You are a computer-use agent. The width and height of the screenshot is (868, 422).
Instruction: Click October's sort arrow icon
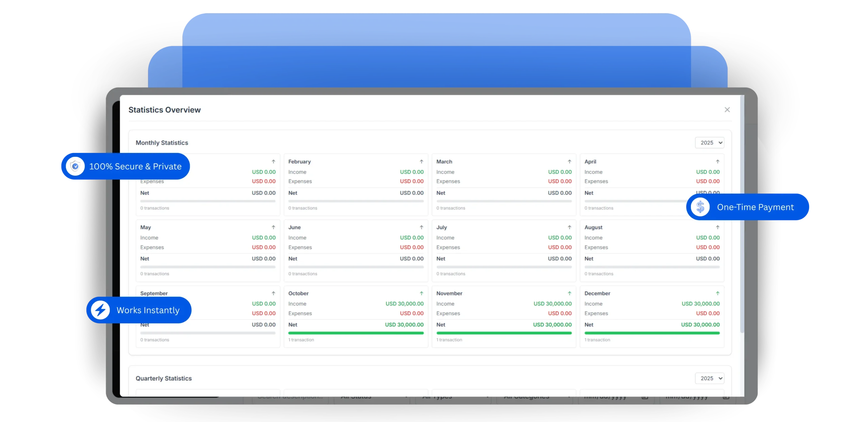tap(421, 293)
